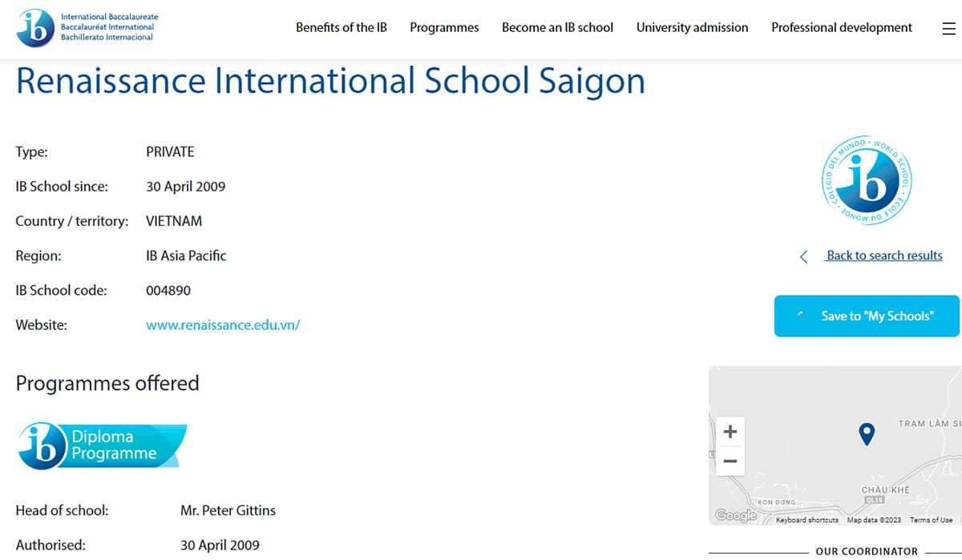Open map Keyboard shortcuts
The width and height of the screenshot is (962, 560).
point(806,520)
